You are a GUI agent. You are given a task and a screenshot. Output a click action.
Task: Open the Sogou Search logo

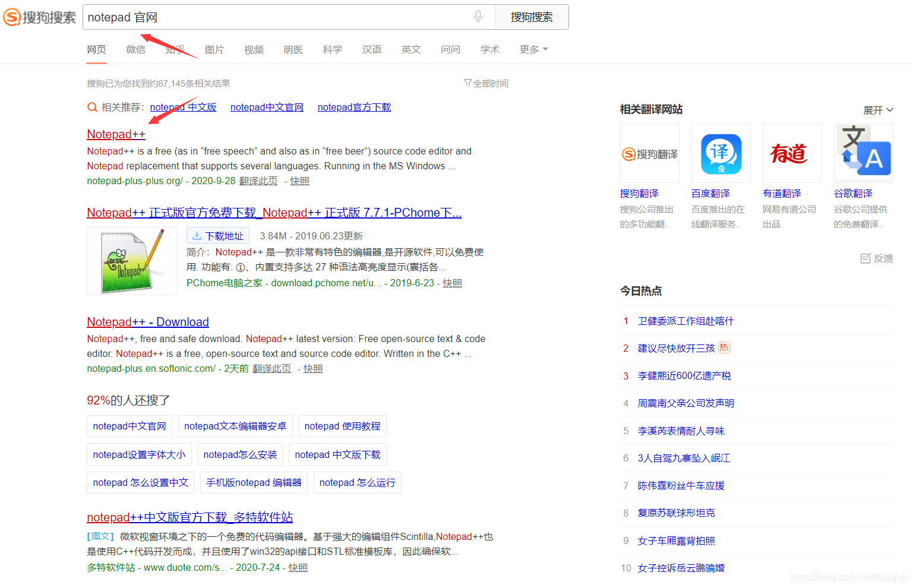point(40,17)
